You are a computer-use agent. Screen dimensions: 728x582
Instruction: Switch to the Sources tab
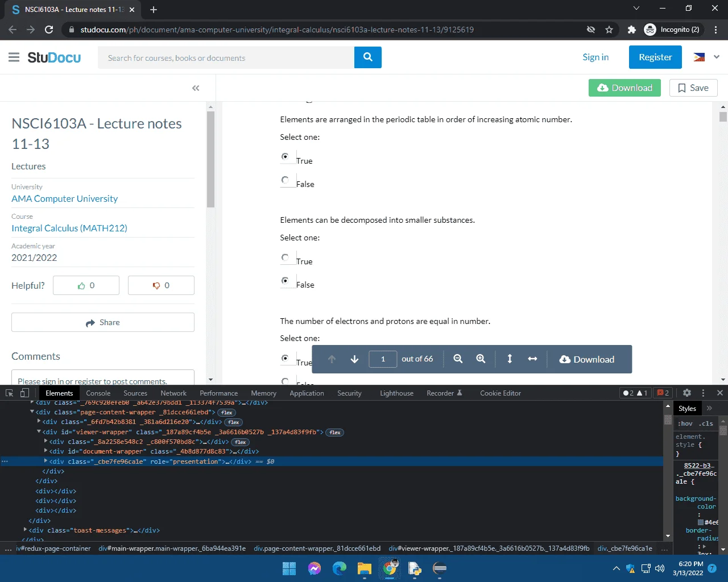coord(135,393)
